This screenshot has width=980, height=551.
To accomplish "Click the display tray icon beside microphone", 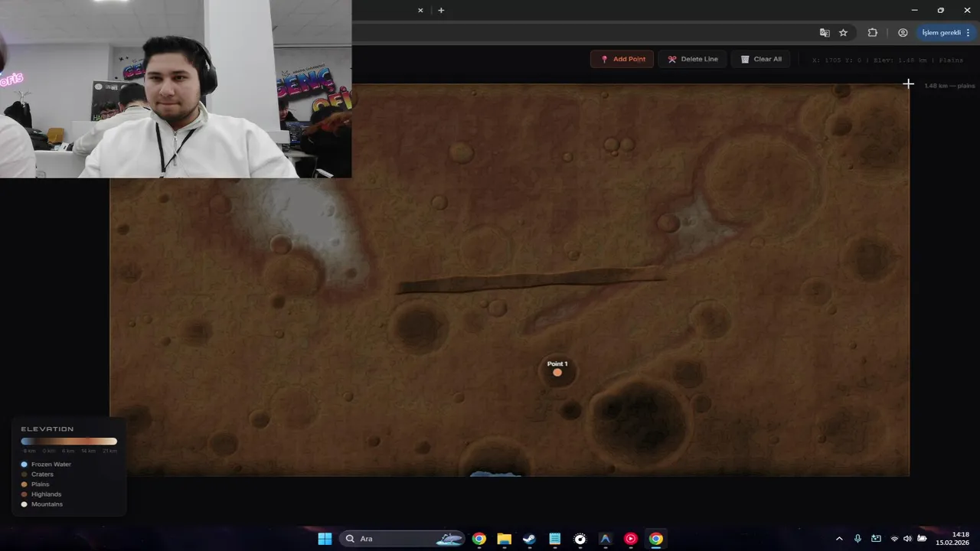I will [x=876, y=539].
